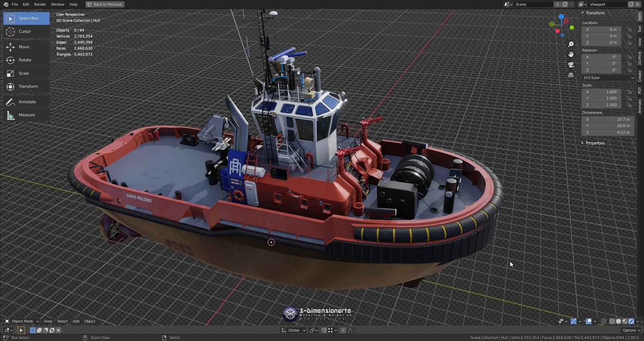Set selection mode to Extend selection
Viewport: 644px width, 341px height.
(39, 330)
